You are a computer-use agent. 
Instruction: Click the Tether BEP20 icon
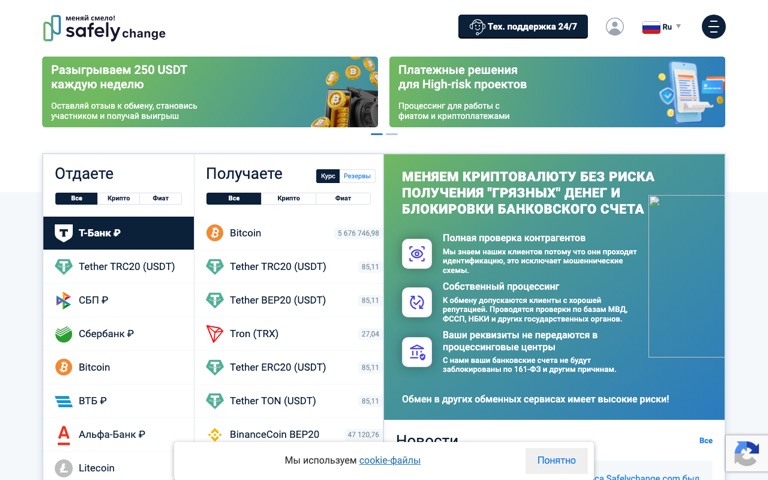[215, 300]
